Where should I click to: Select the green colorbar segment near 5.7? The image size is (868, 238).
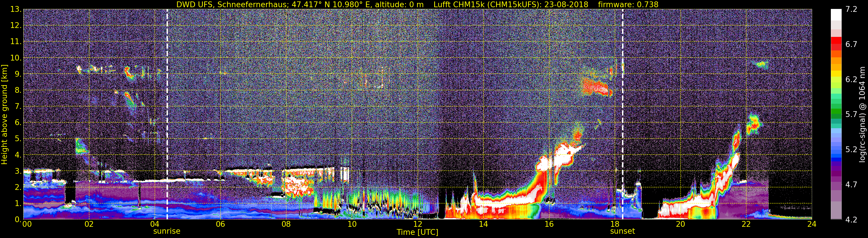[x=836, y=112]
